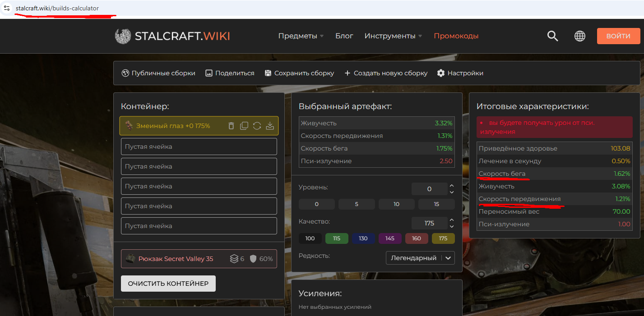Open the Блог menu item

click(x=344, y=36)
